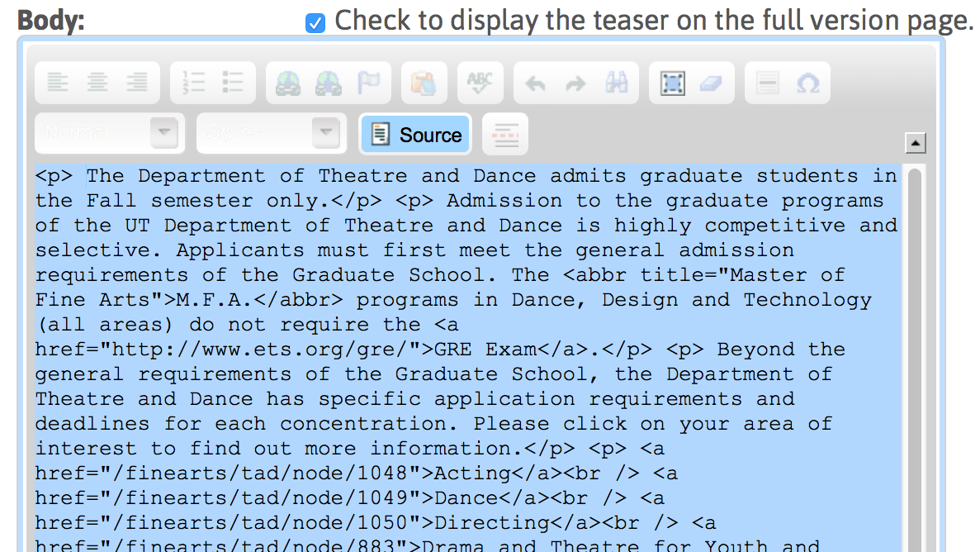Select the align right icon
The image size is (980, 552).
(137, 83)
